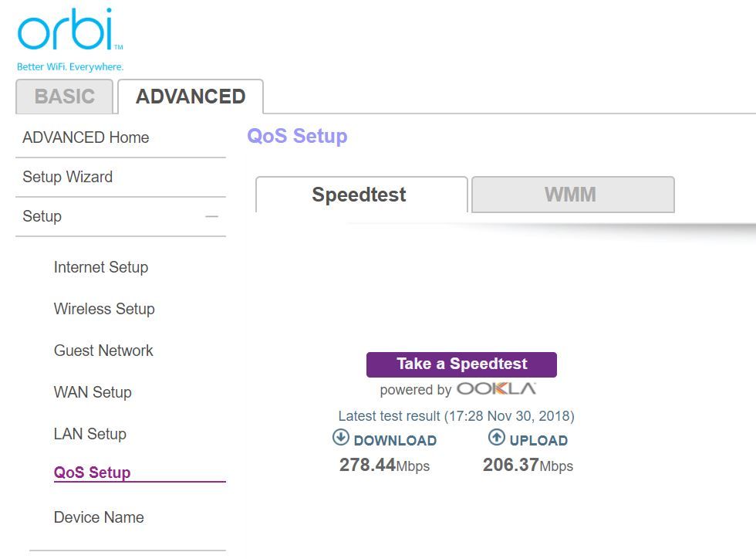Screen dimensions: 756x559
Task: Open Setup Wizard menu item
Action: (68, 177)
